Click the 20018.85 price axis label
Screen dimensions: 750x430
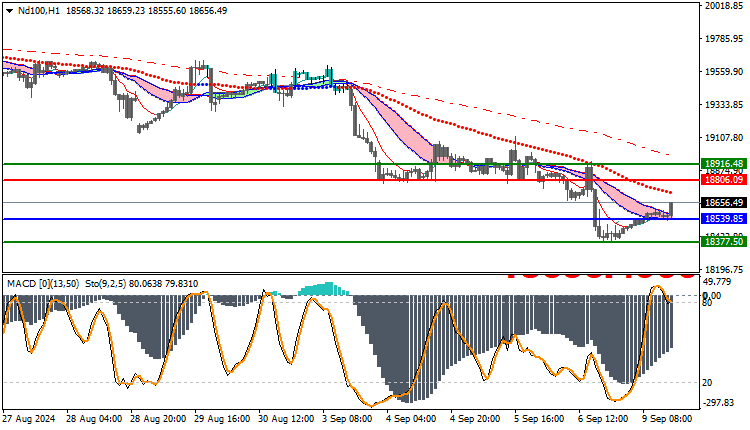[x=725, y=6]
